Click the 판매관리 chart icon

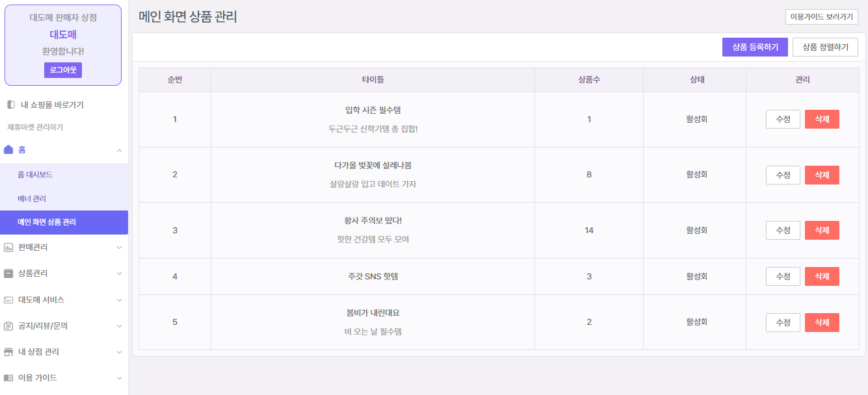point(8,248)
